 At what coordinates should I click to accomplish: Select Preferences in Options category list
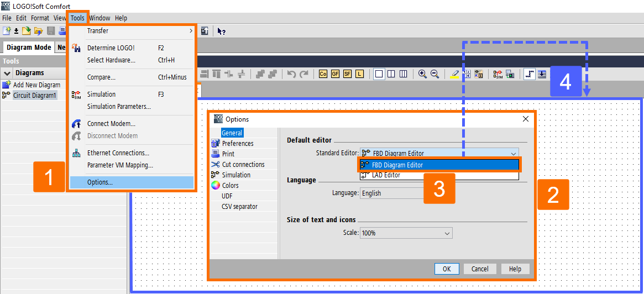[x=237, y=143]
